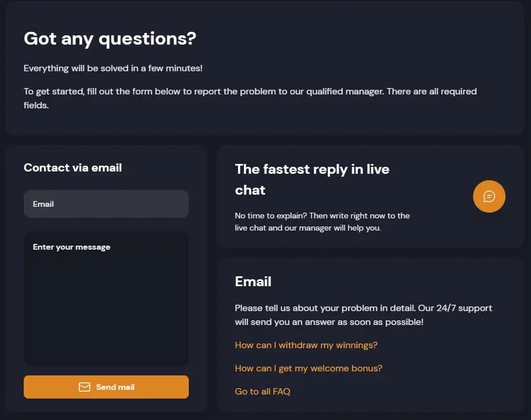Click inside the 'Enter your message' text area
This screenshot has height=420, width=531.
[x=106, y=307]
